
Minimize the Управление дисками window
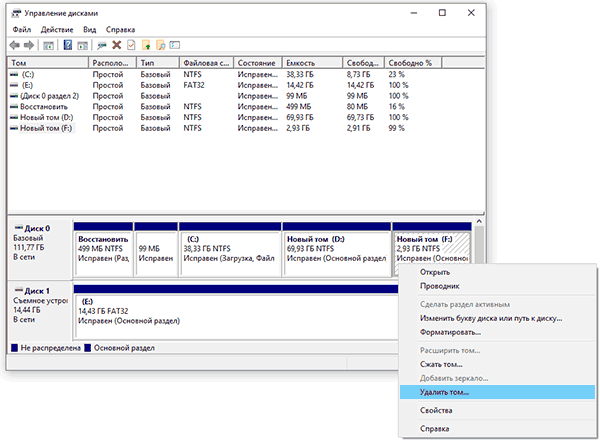414,13
